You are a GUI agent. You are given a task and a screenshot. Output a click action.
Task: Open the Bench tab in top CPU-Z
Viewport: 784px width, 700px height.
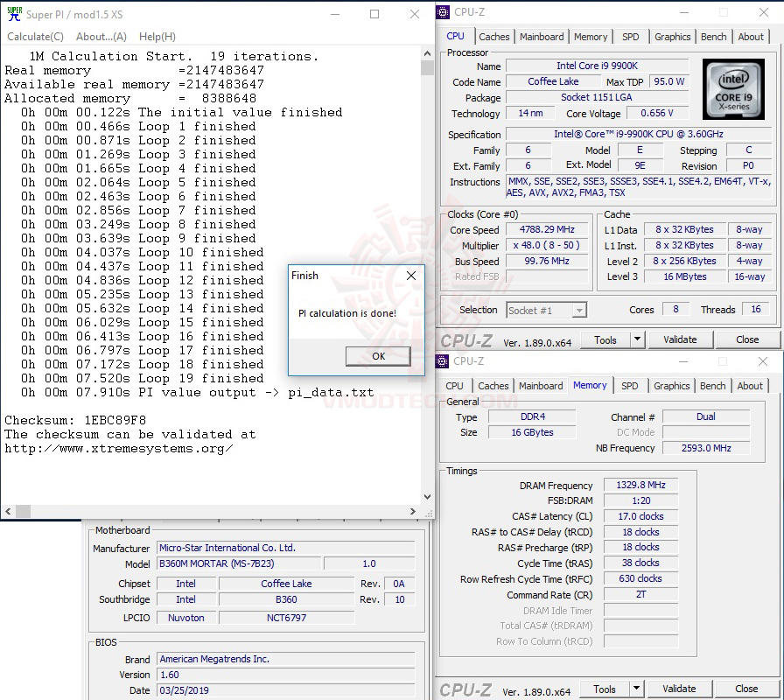click(x=713, y=37)
